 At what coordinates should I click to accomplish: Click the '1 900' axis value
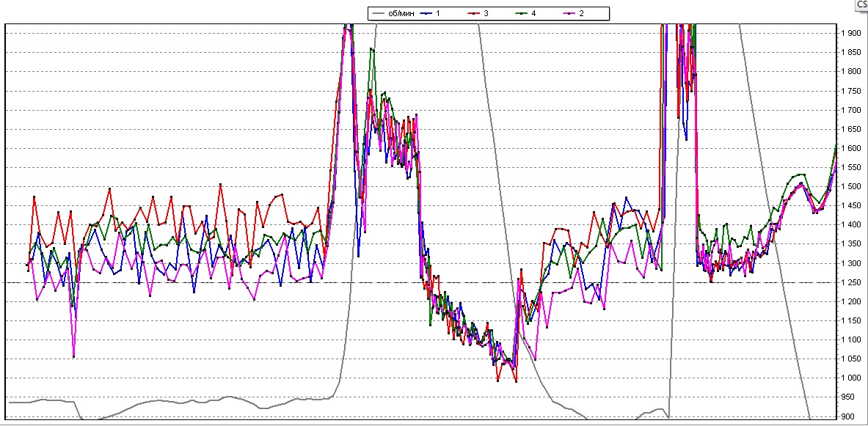(850, 33)
